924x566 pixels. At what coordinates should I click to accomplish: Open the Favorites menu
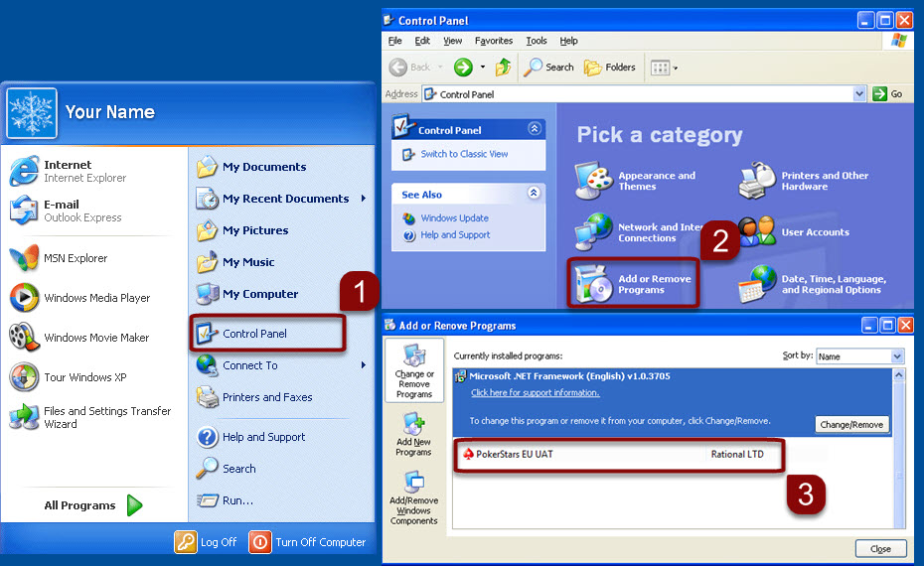(494, 41)
